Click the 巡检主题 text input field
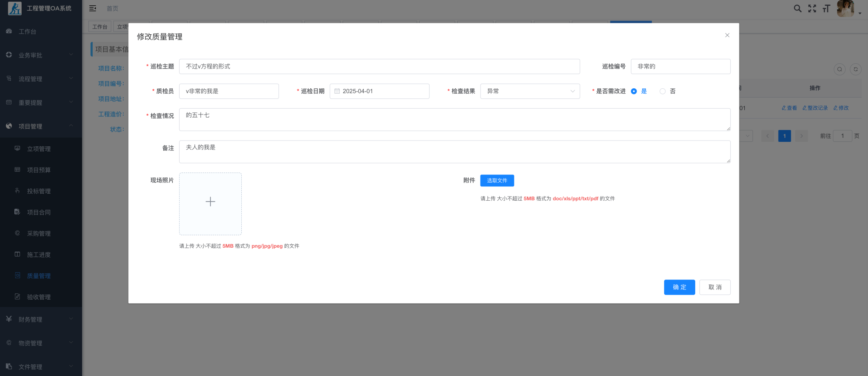The image size is (868, 376). (379, 67)
